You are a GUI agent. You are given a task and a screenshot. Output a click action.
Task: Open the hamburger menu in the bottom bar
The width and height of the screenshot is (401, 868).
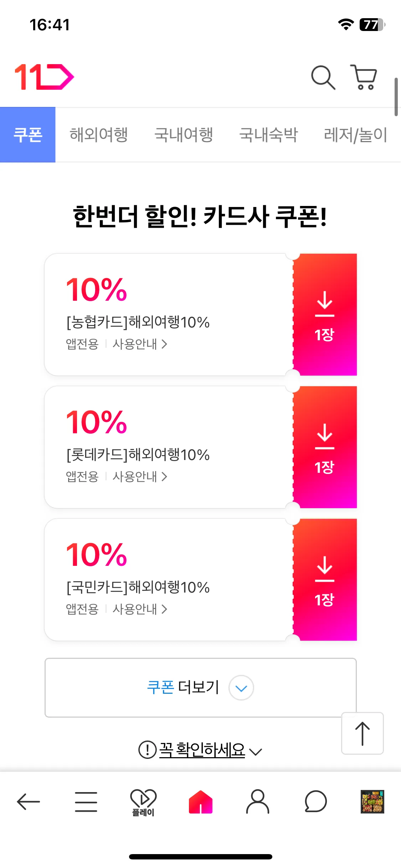(x=86, y=802)
